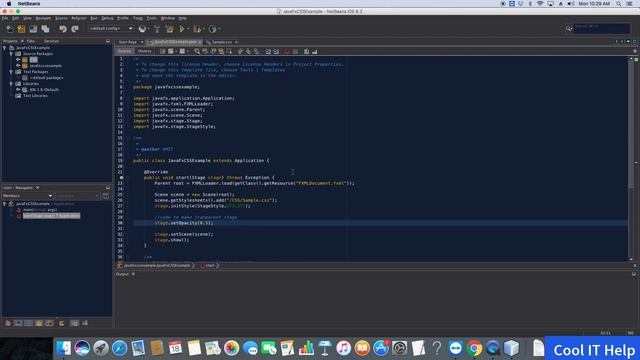Open the App Store from the Dock
This screenshot has width=640, height=360.
click(381, 348)
